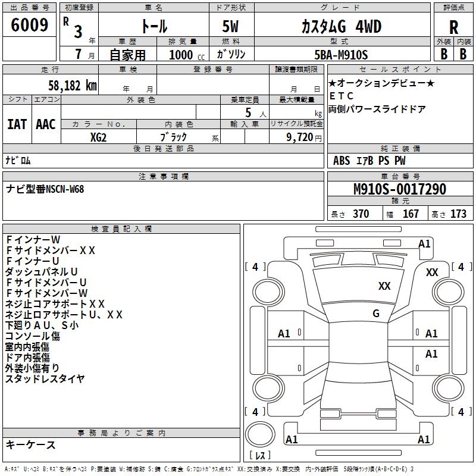Click the damage code legend line

pos(209,469)
